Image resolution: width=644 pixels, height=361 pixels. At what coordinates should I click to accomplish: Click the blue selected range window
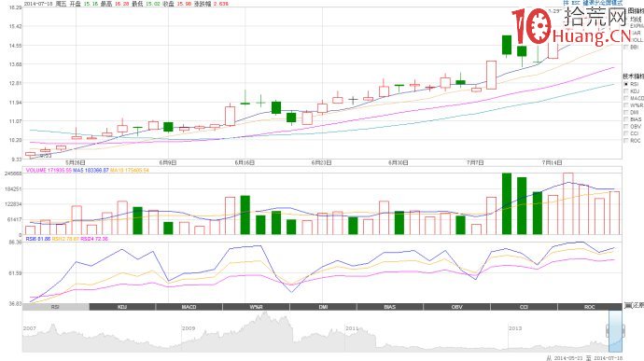tap(615, 331)
